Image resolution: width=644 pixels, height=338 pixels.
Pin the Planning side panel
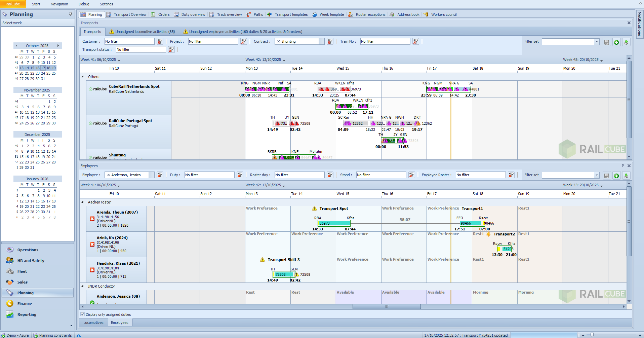tap(71, 14)
